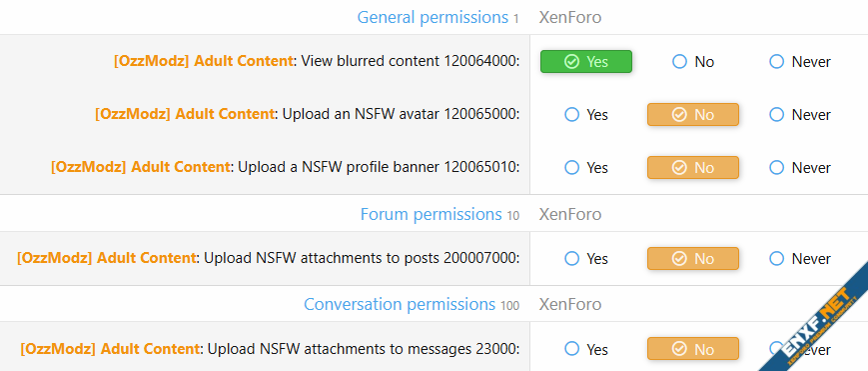868x371 pixels.
Task: Set NSFW profile banner upload to Never
Action: [800, 167]
